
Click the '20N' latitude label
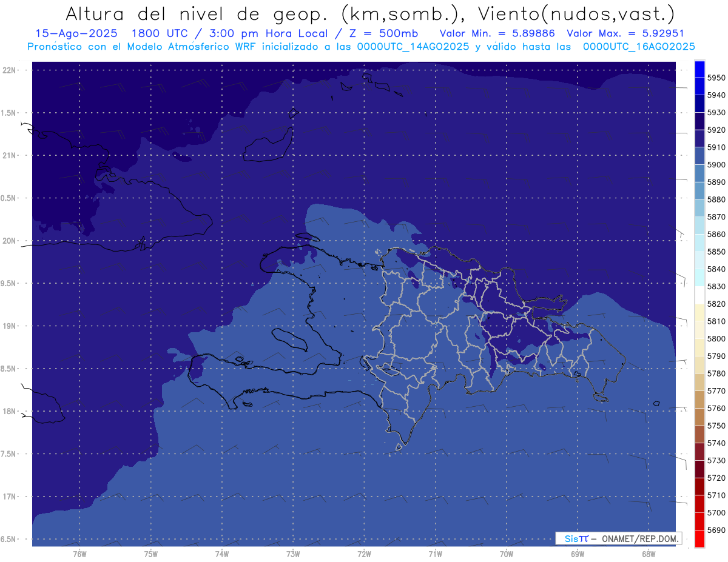10,241
